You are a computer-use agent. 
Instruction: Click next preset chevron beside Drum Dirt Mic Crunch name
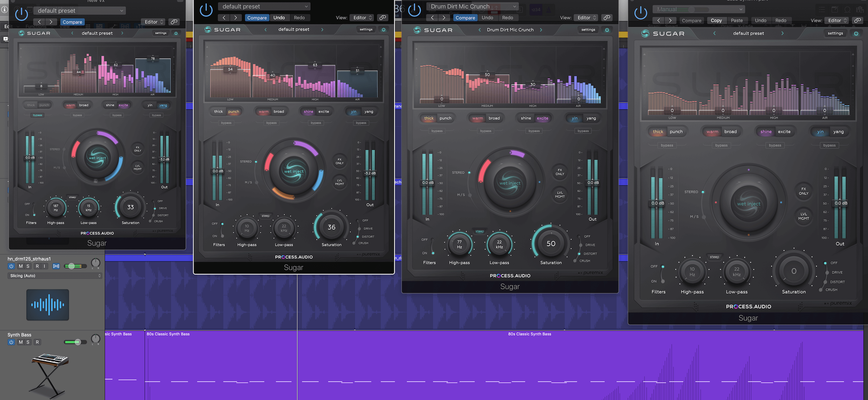541,30
